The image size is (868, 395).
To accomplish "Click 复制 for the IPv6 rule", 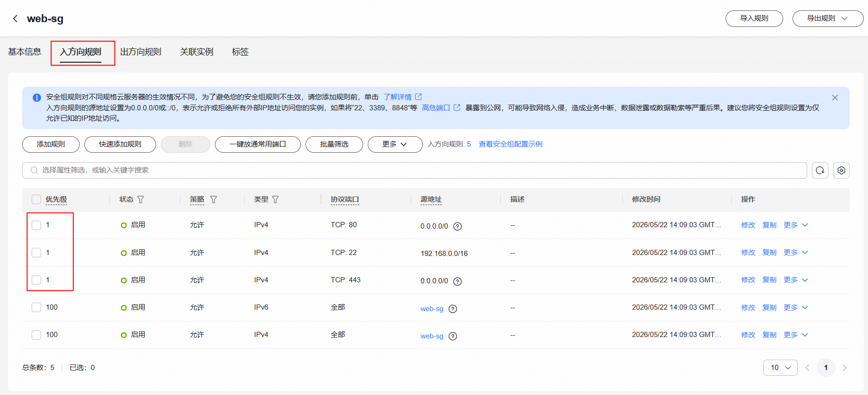I will (x=769, y=307).
